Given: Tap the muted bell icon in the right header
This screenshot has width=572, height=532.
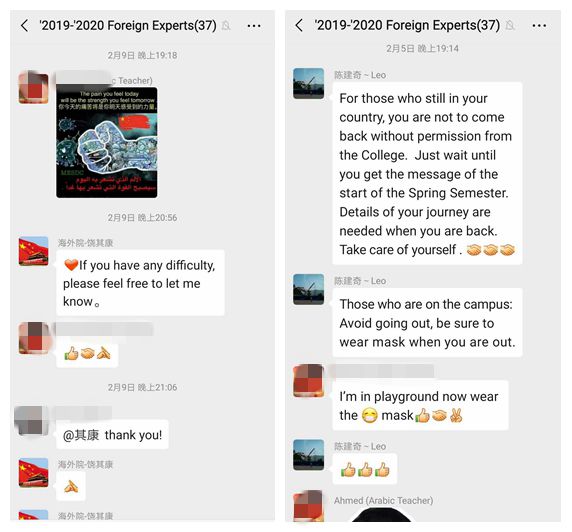Looking at the screenshot, I should [510, 25].
